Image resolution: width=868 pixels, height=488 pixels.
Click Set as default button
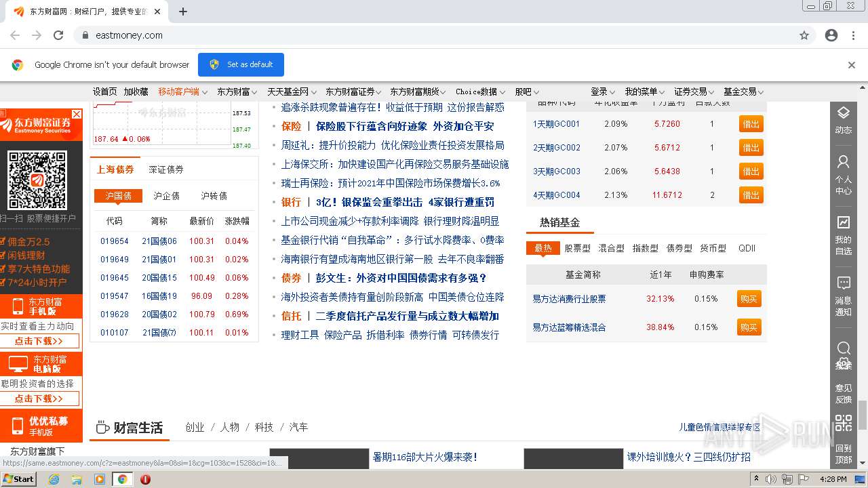(241, 64)
